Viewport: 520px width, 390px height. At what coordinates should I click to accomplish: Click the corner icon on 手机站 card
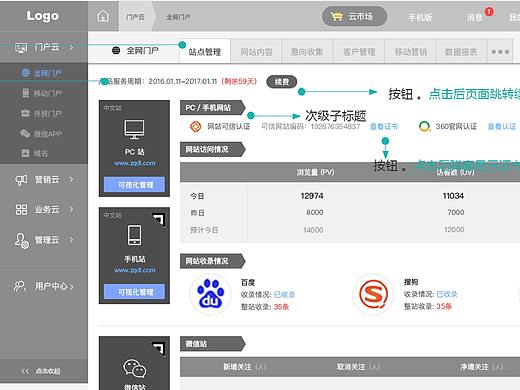[159, 219]
